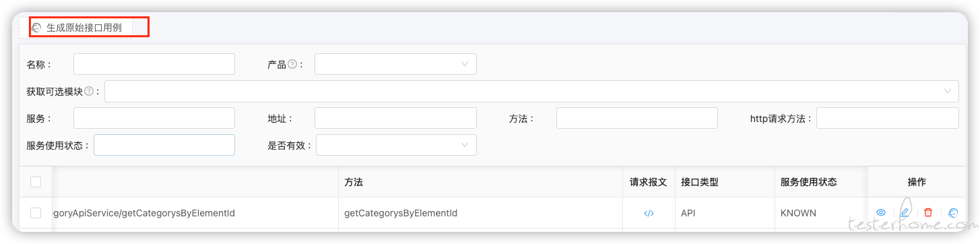Click the view eye icon in row
The image size is (980, 244).
(x=880, y=212)
